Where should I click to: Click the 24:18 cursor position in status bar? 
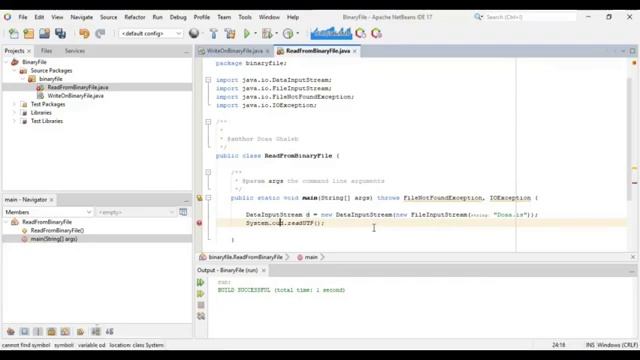point(558,345)
